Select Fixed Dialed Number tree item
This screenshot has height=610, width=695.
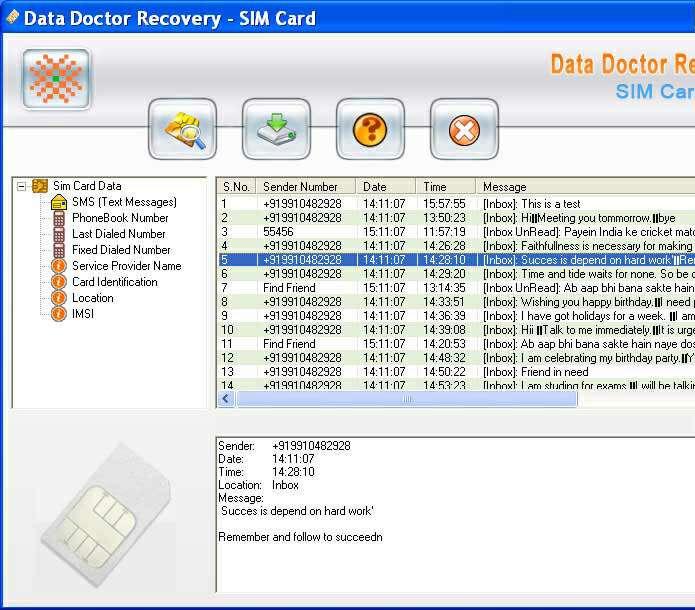[x=121, y=250]
